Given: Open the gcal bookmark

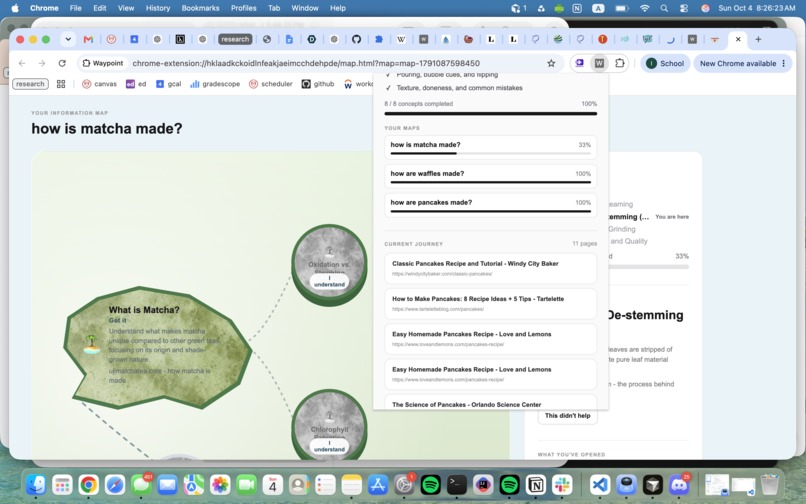Looking at the screenshot, I should [169, 84].
